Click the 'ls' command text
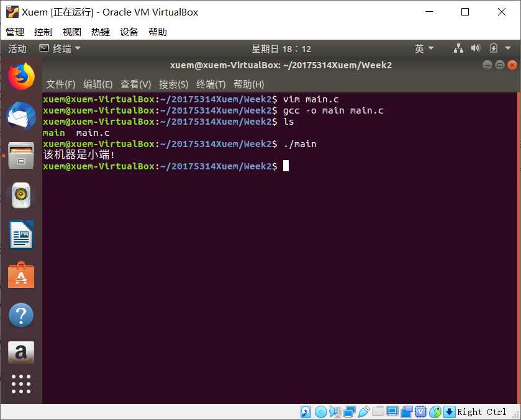This screenshot has width=521, height=420. pos(288,122)
